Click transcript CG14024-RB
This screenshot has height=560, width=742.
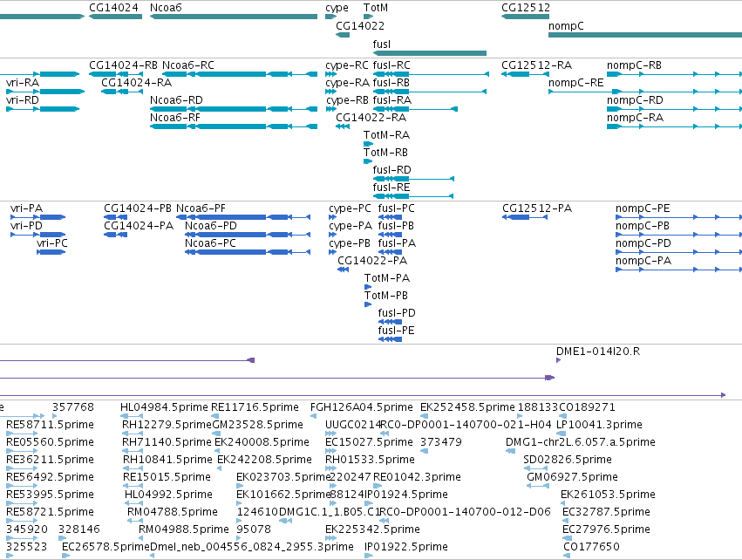click(116, 74)
